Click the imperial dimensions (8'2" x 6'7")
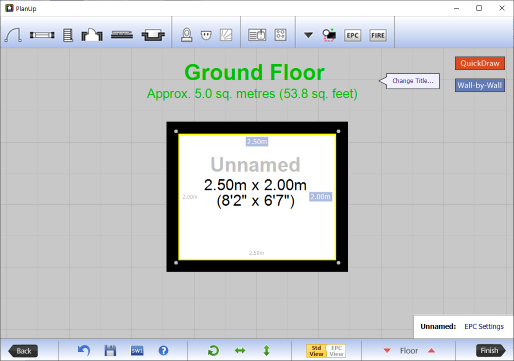This screenshot has height=361, width=514. [x=256, y=201]
